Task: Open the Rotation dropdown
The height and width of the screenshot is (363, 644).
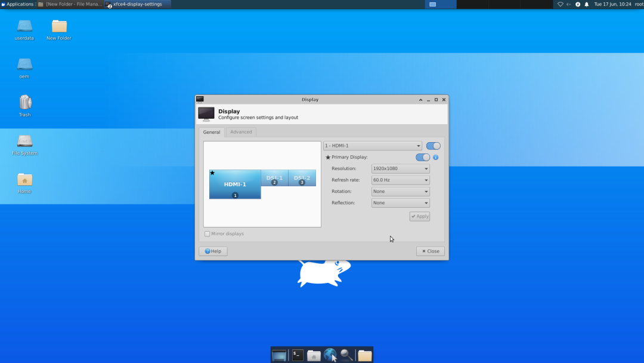Action: (400, 192)
